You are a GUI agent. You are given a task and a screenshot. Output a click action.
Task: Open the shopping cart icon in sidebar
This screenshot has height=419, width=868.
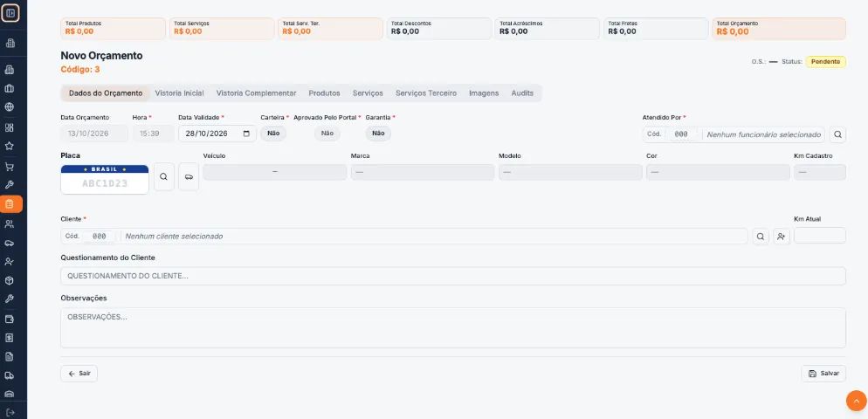[9, 167]
